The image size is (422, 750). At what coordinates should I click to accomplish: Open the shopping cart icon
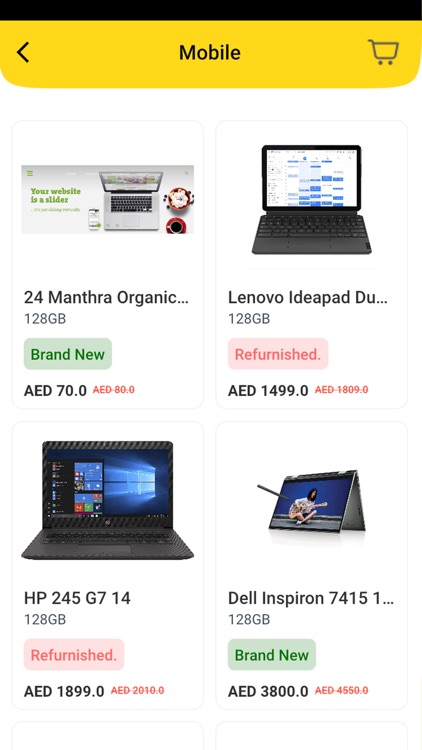point(383,52)
